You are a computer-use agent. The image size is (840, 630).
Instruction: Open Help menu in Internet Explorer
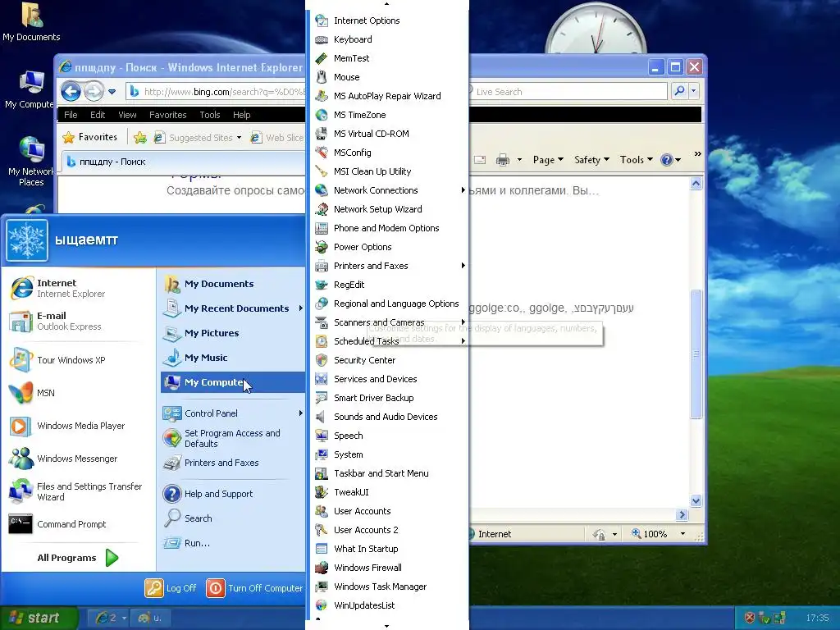pos(242,115)
